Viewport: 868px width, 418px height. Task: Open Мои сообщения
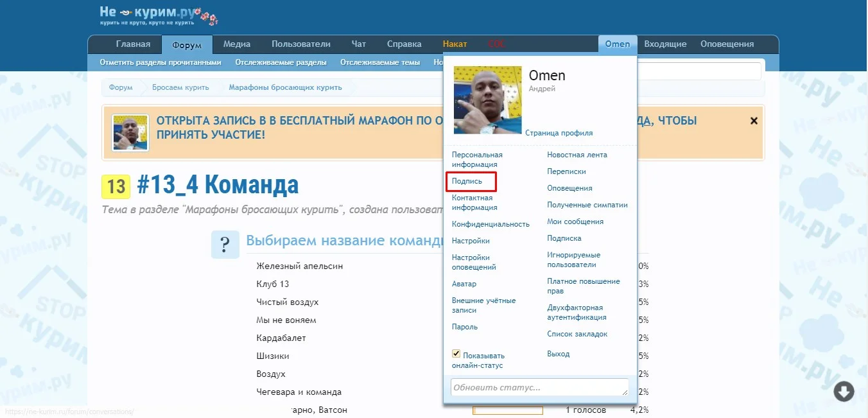click(575, 222)
